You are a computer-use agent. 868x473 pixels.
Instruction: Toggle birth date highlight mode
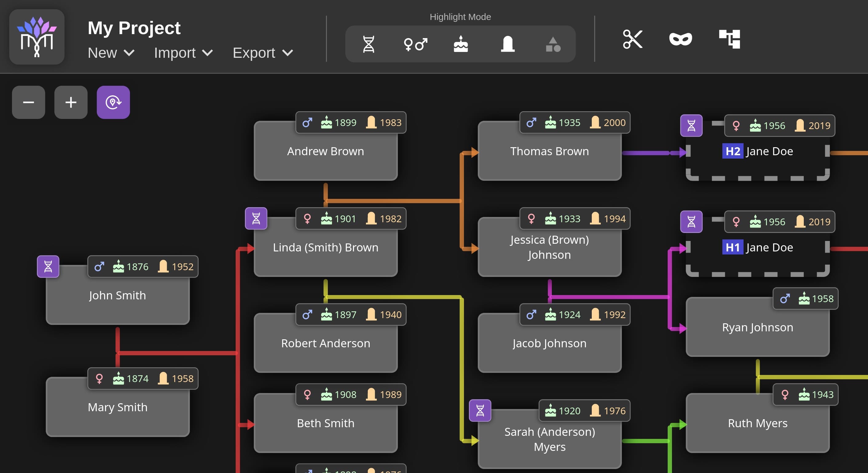coord(461,44)
